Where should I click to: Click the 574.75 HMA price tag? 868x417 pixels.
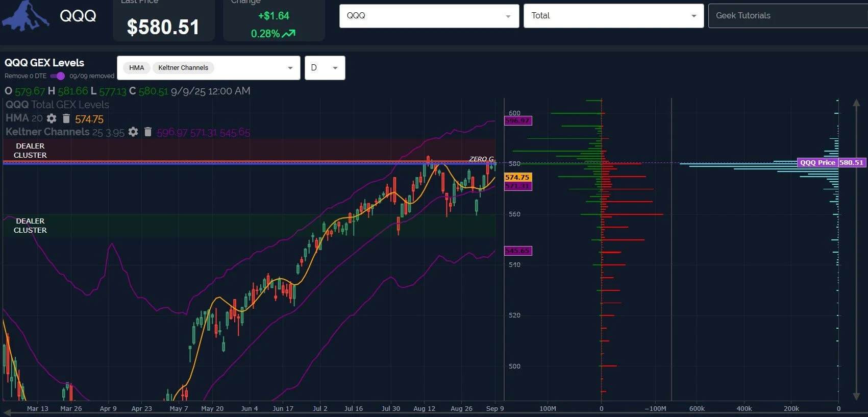[518, 177]
